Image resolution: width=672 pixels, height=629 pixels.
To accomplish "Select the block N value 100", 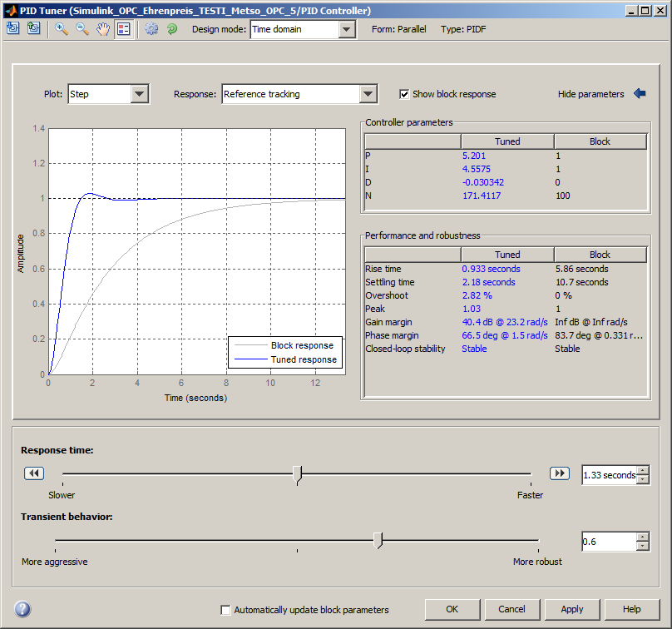I will pyautogui.click(x=563, y=196).
